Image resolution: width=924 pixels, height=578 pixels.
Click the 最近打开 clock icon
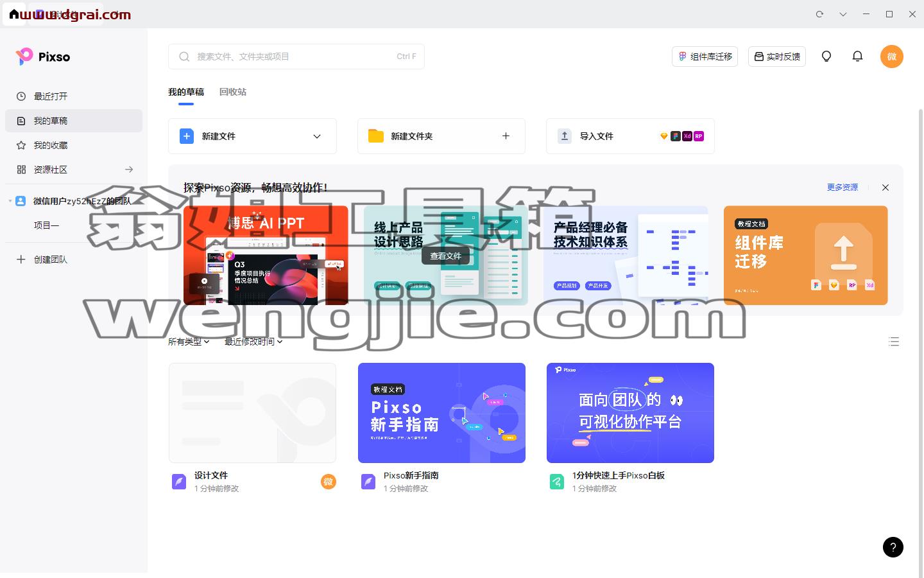pos(21,96)
